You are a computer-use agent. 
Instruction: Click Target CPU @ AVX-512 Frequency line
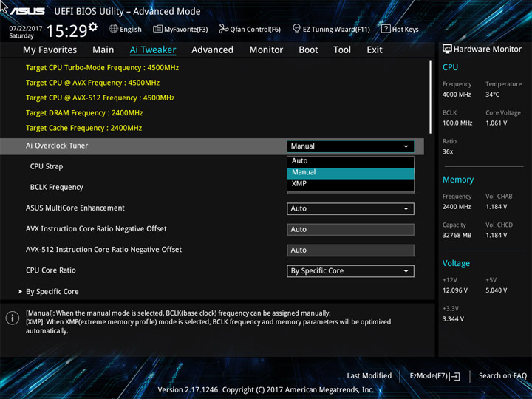pyautogui.click(x=100, y=98)
